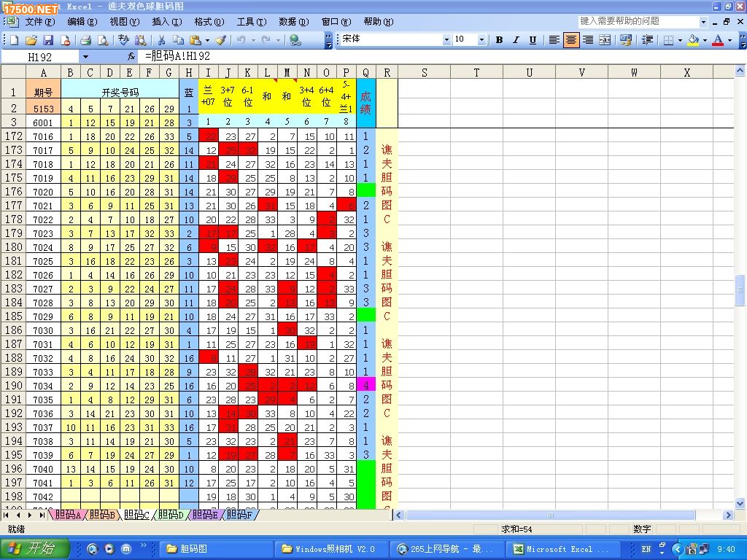Activate the Format Painter brush
Screen dimensions: 747x560
pyautogui.click(x=220, y=41)
